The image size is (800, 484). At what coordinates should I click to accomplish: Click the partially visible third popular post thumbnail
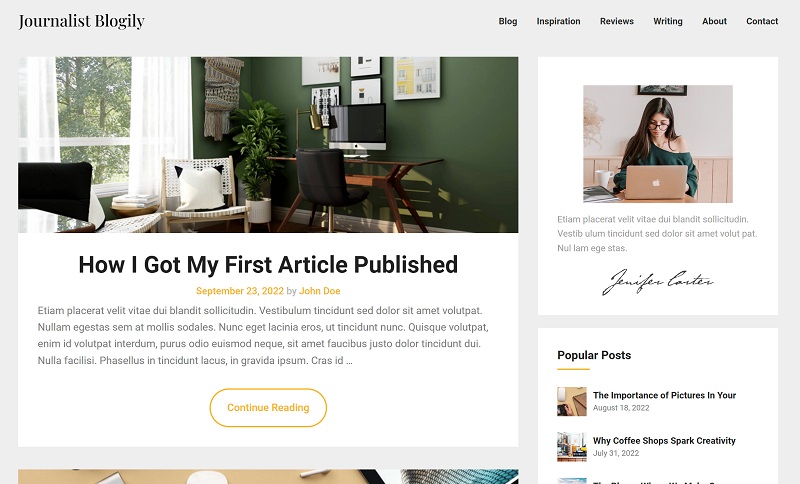click(x=572, y=481)
